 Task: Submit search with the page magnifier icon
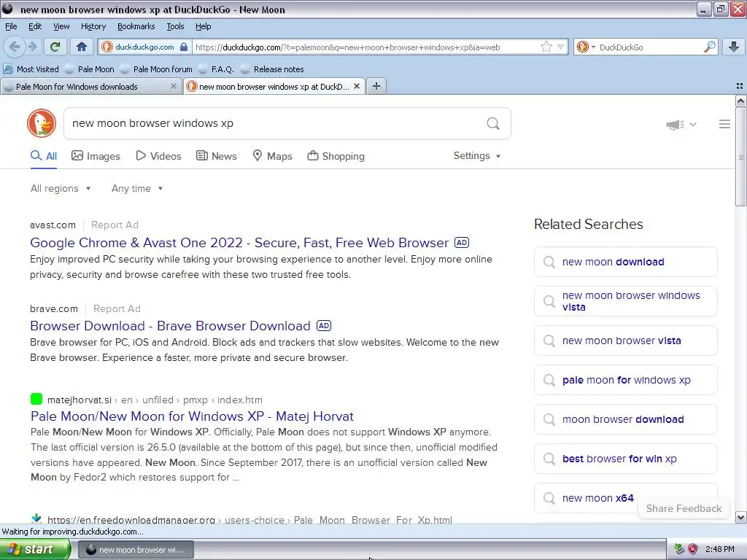493,123
